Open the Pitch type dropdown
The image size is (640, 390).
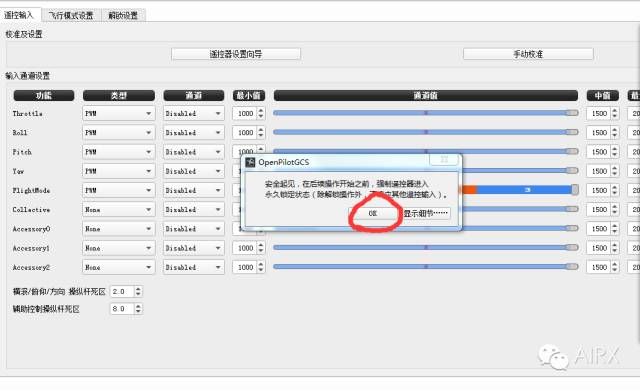coord(118,152)
